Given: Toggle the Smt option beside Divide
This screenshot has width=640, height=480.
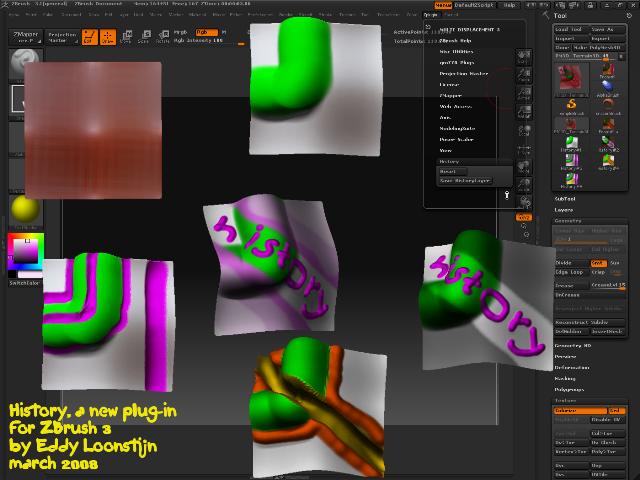Looking at the screenshot, I should (x=599, y=263).
